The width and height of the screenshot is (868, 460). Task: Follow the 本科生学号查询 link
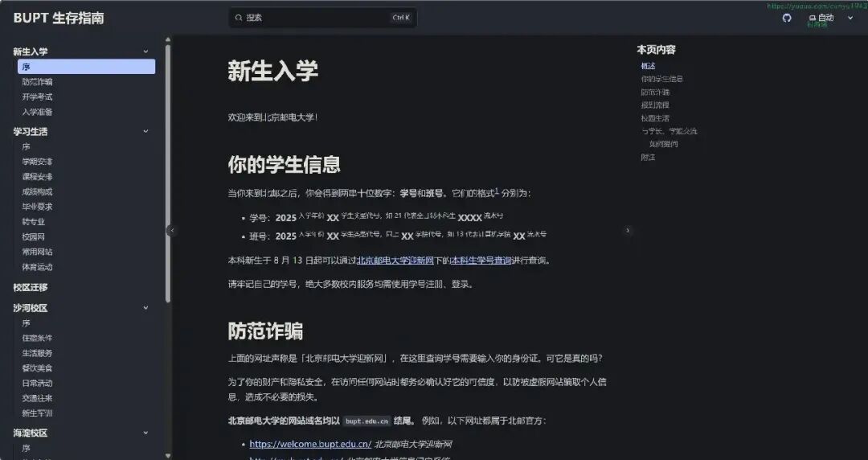tap(481, 260)
